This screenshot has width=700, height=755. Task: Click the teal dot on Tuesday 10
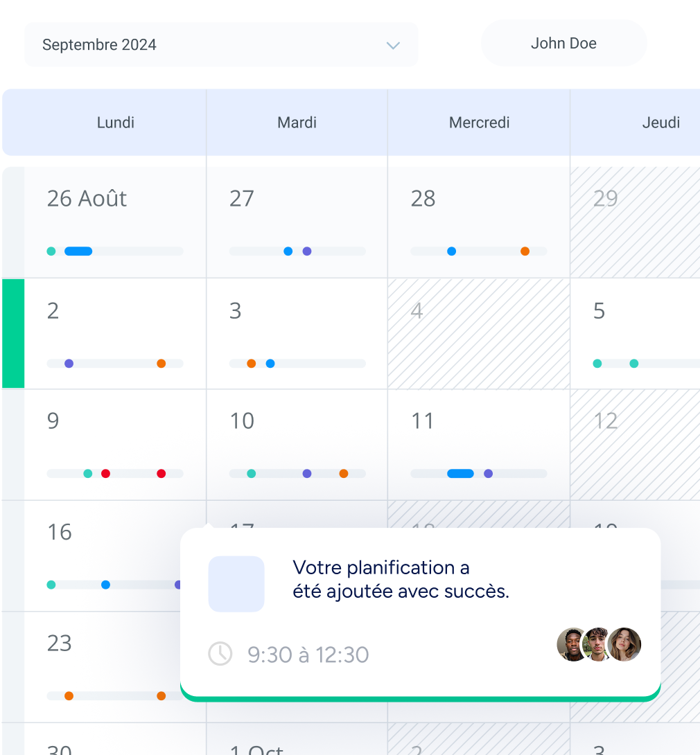[x=252, y=474]
